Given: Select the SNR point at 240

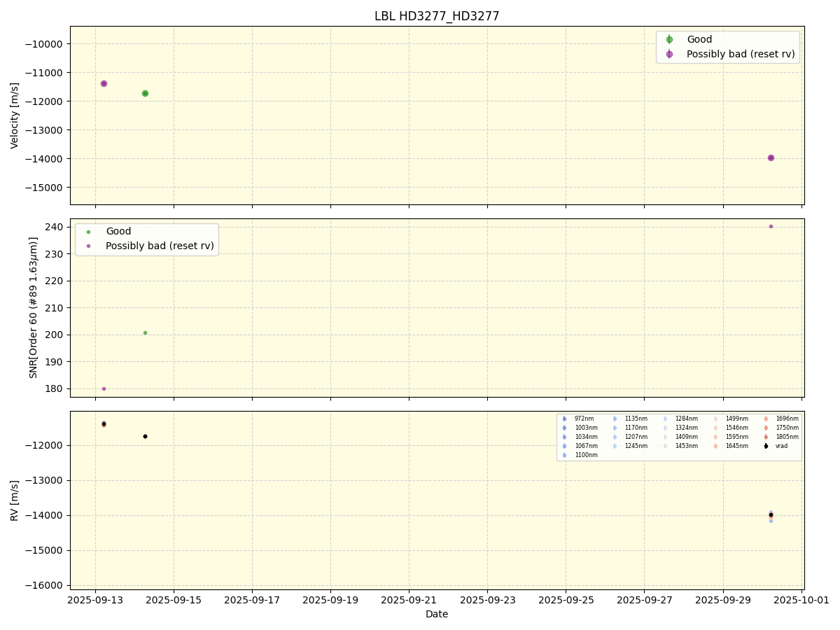Looking at the screenshot, I should click(x=771, y=226).
